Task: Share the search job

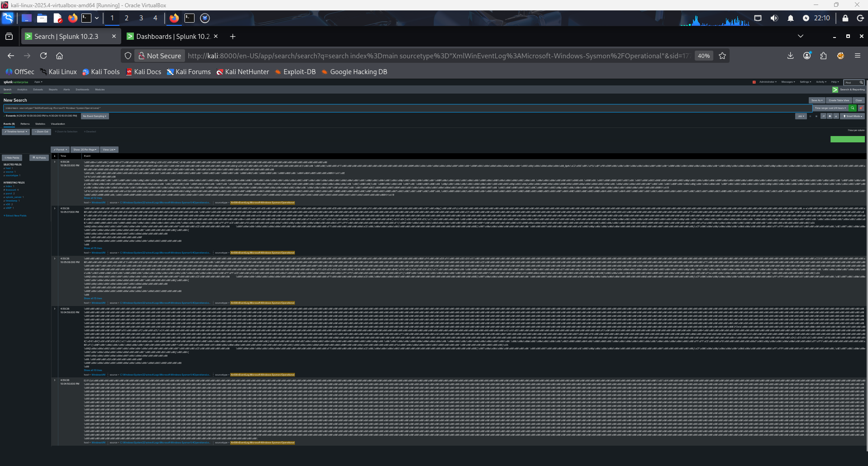Action: pyautogui.click(x=824, y=116)
